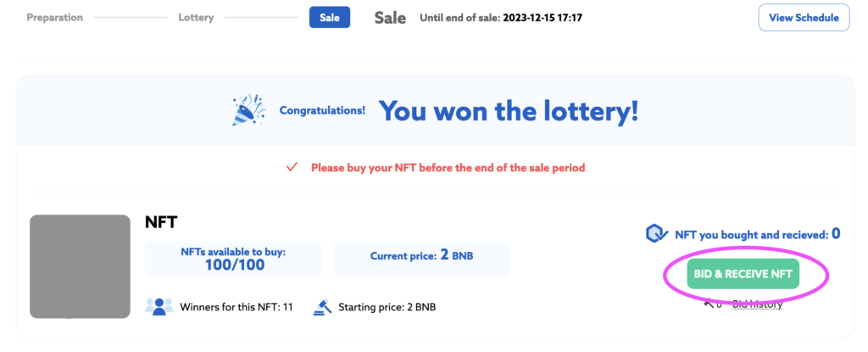
Task: Click the buy your NFT warning message
Action: (448, 167)
